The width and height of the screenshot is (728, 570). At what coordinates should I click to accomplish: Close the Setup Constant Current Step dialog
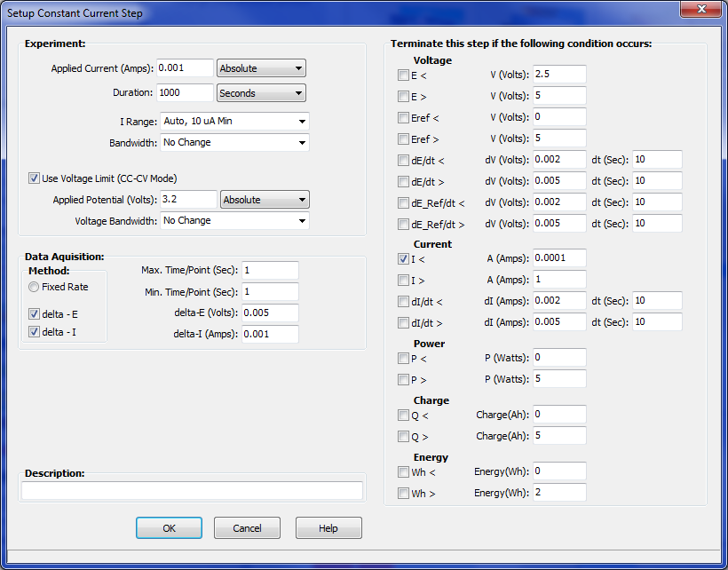point(701,12)
